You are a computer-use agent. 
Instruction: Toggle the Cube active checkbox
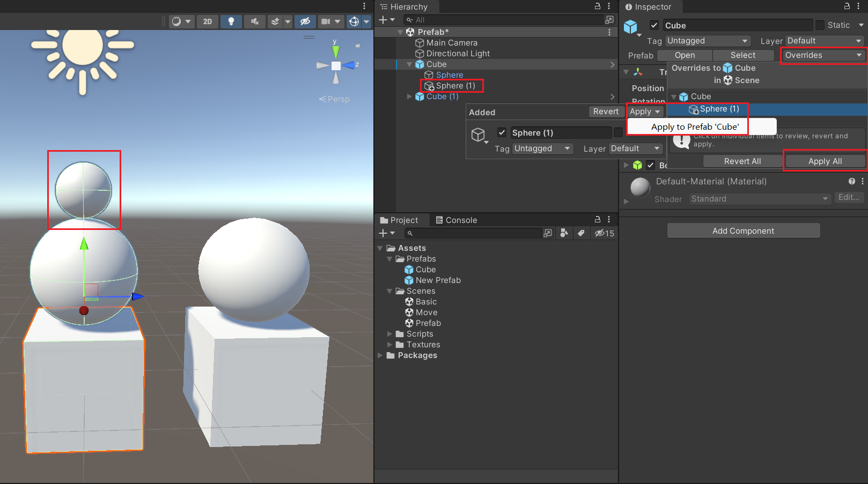click(x=654, y=25)
